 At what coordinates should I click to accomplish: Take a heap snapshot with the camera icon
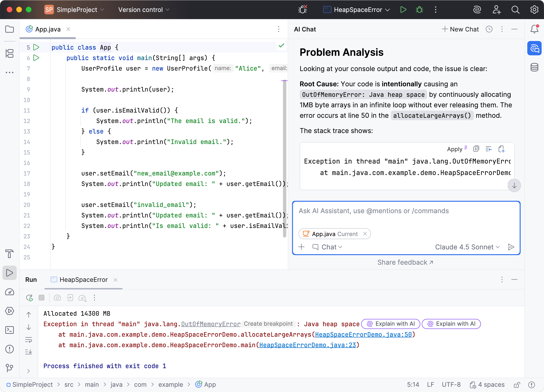point(57,298)
